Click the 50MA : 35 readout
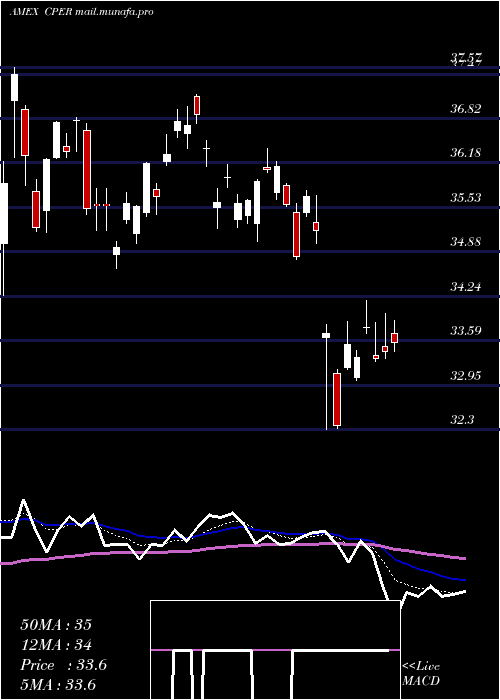The image size is (500, 700). pos(56,625)
